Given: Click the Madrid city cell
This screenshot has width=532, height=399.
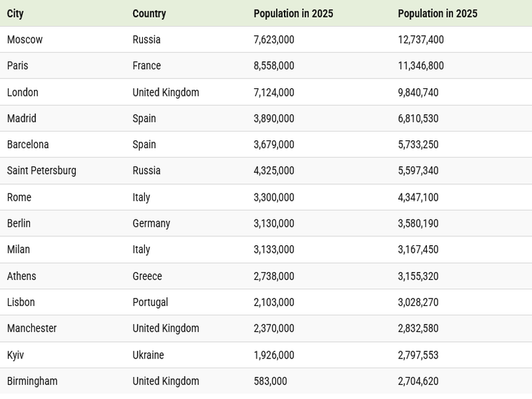Looking at the screenshot, I should point(21,118).
